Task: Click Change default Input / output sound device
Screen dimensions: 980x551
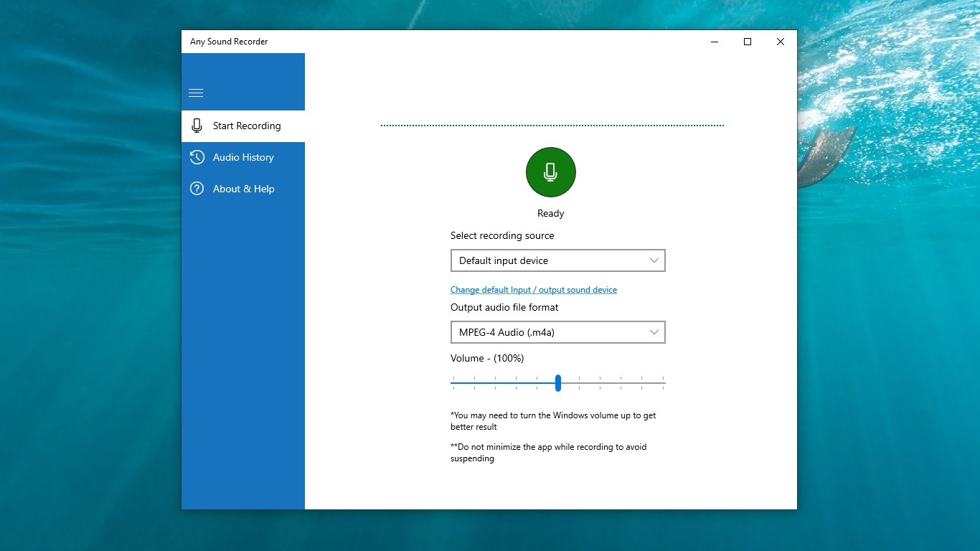Action: pos(533,289)
